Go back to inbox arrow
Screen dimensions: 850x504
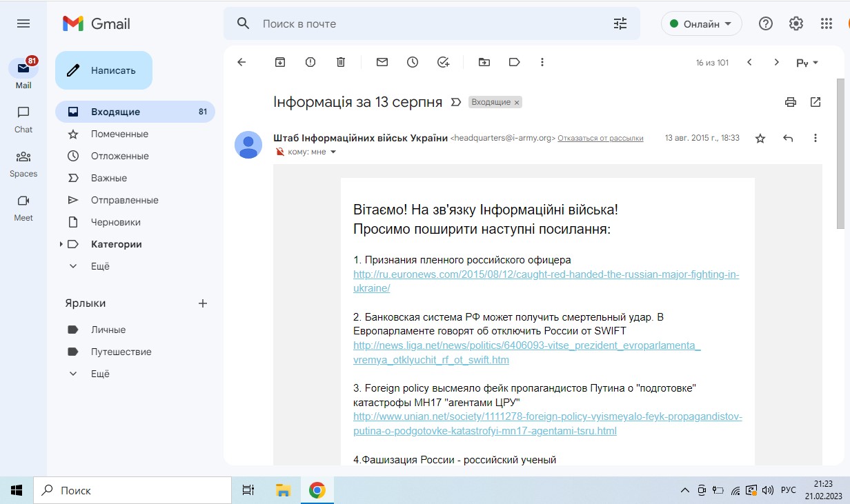(241, 62)
